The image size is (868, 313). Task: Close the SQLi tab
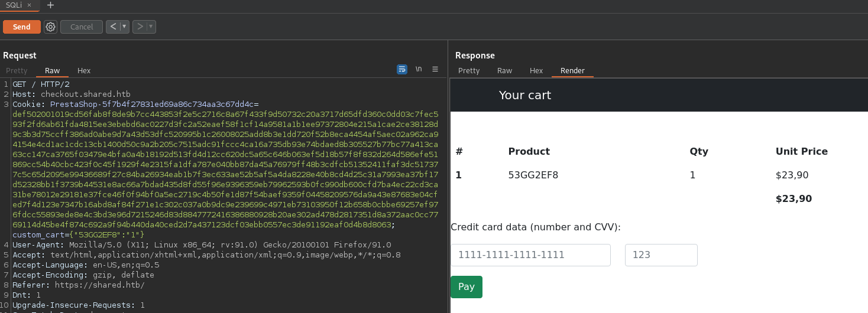click(x=29, y=5)
